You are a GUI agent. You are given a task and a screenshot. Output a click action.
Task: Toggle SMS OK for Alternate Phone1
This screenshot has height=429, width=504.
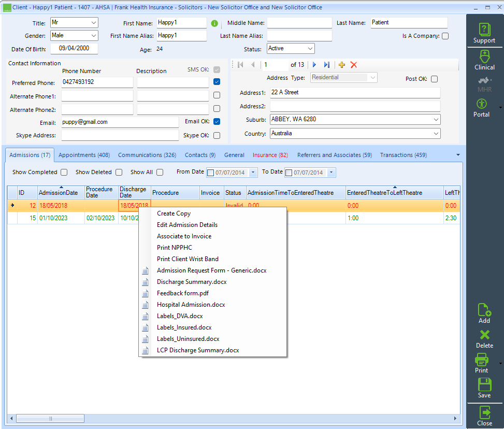[217, 95]
